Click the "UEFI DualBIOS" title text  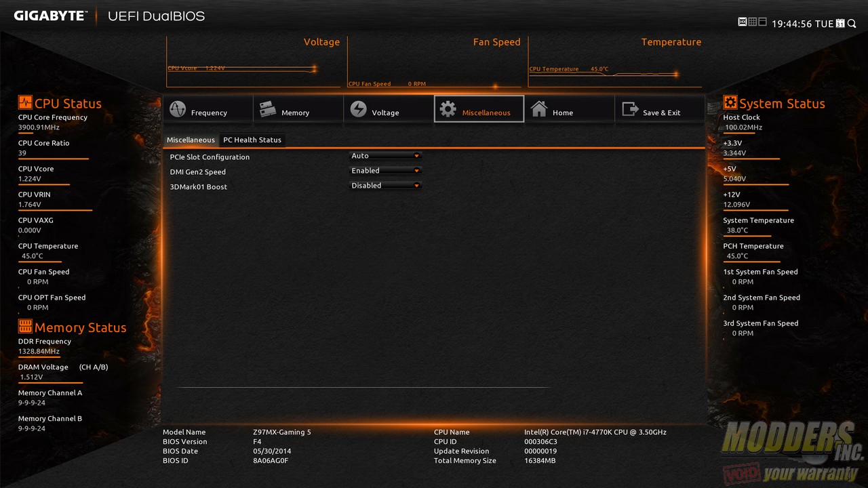pyautogui.click(x=156, y=16)
